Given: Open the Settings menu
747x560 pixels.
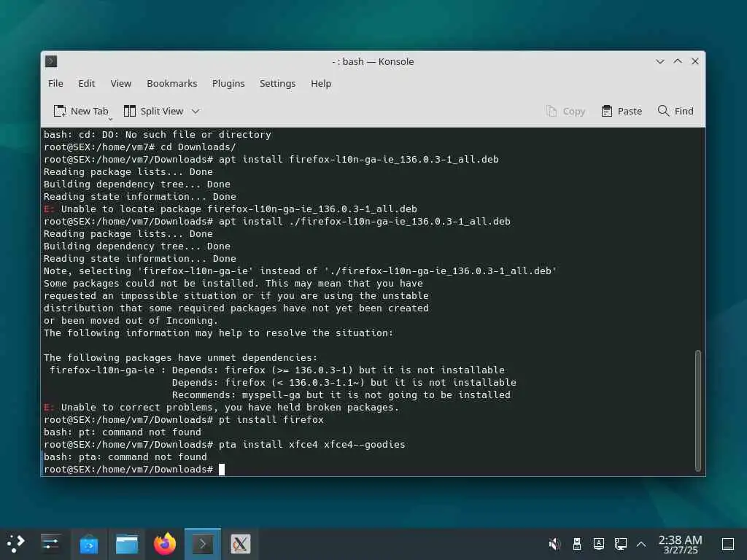Looking at the screenshot, I should [277, 83].
